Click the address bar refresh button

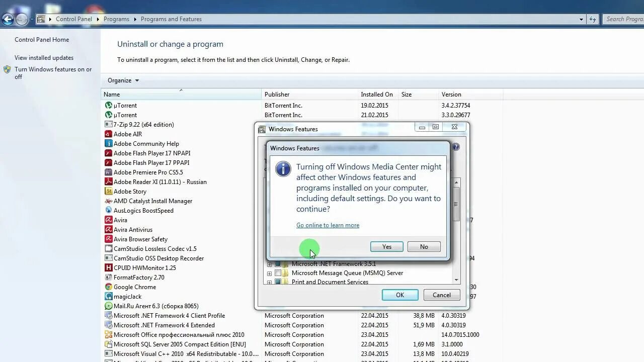pyautogui.click(x=593, y=19)
